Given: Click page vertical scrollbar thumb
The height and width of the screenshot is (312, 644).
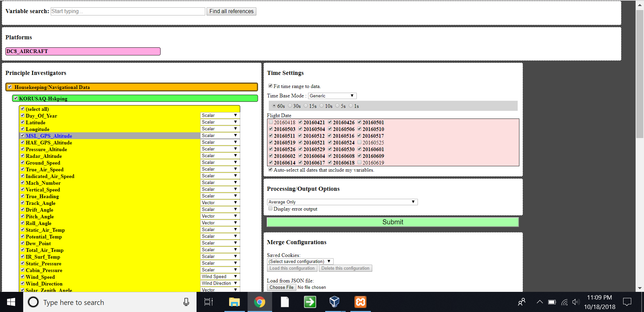Looking at the screenshot, I should click(x=640, y=74).
